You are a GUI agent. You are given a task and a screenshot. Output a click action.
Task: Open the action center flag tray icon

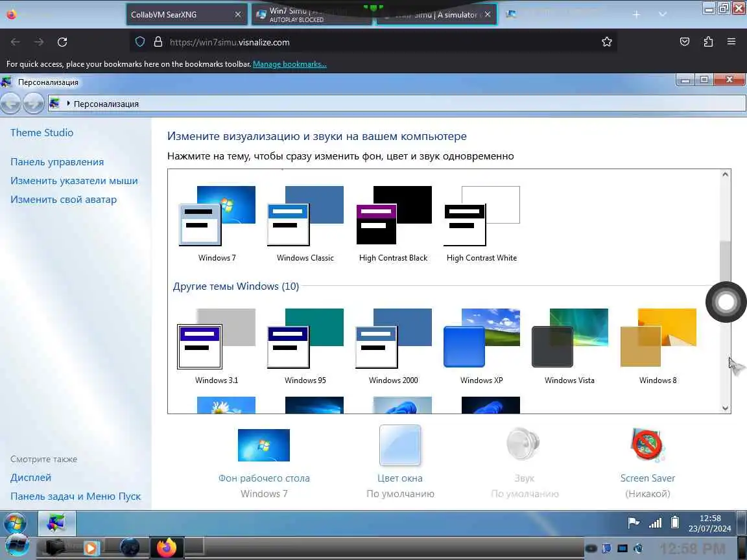(634, 523)
